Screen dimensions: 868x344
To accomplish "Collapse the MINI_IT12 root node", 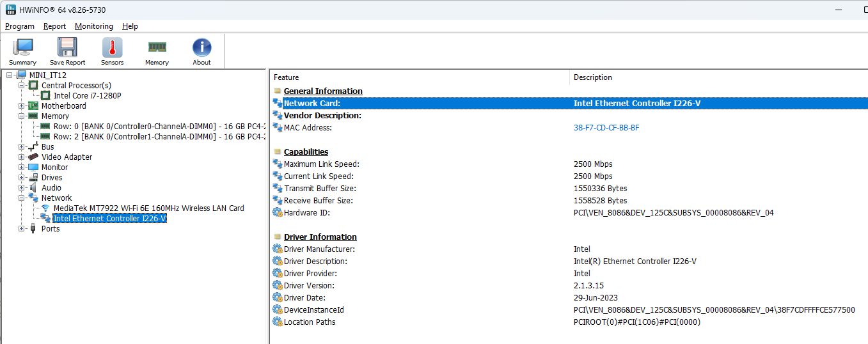I will pos(10,75).
